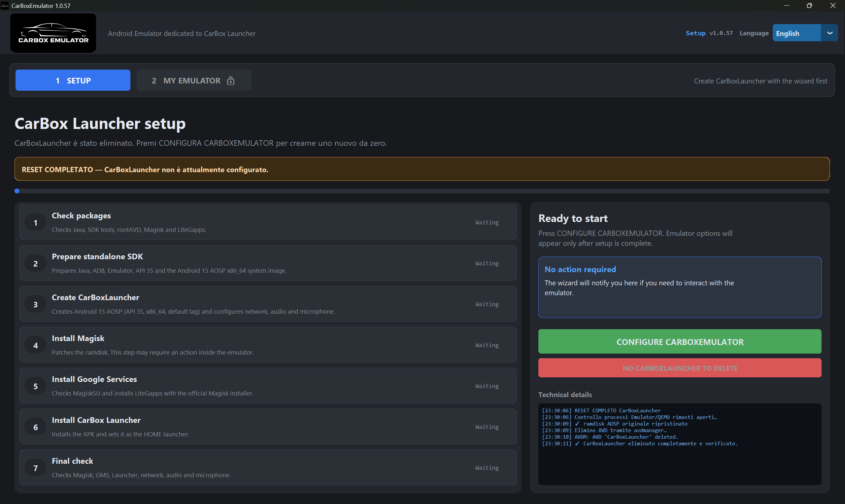Click the step 4 number badge
The height and width of the screenshot is (504, 845).
click(35, 345)
